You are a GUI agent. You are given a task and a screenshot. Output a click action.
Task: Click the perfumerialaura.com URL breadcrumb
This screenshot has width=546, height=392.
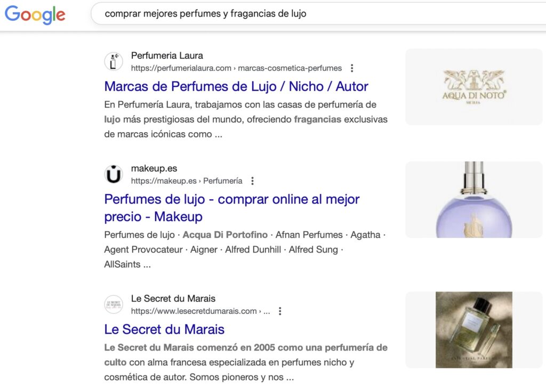236,68
